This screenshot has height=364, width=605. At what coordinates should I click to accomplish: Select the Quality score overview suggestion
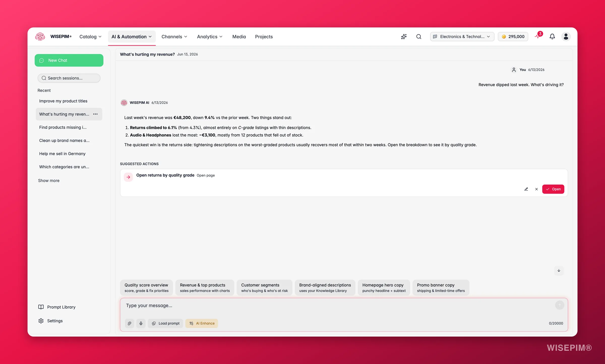146,287
